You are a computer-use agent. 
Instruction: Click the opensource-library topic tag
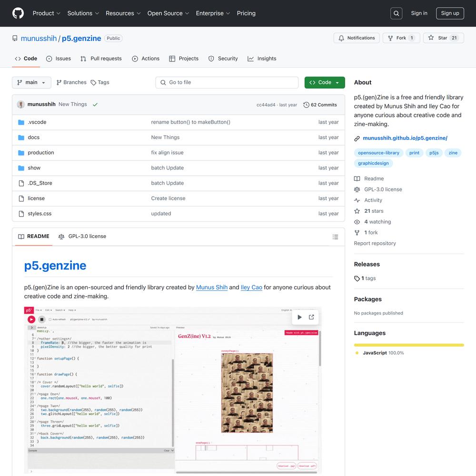point(378,153)
